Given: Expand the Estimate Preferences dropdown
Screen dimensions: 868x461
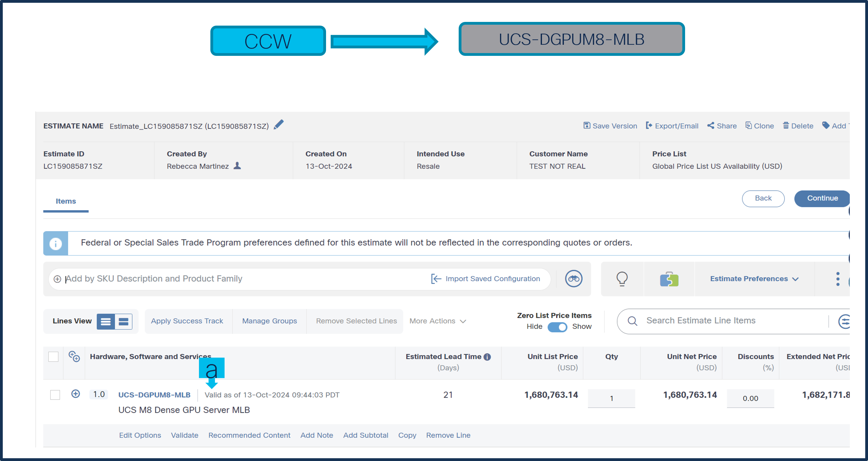Looking at the screenshot, I should point(754,279).
